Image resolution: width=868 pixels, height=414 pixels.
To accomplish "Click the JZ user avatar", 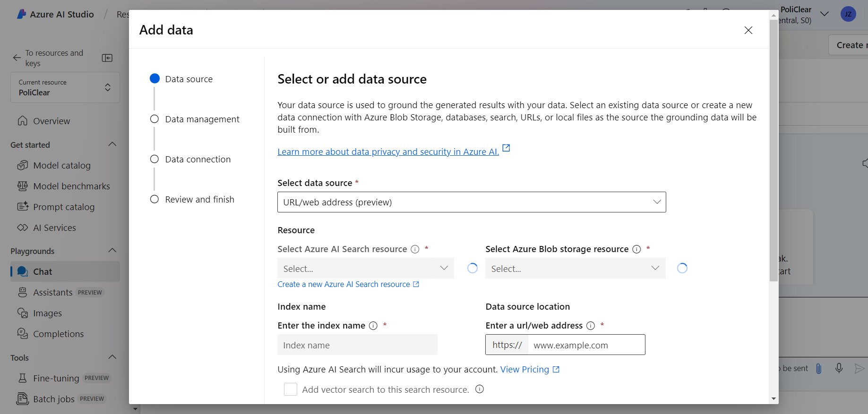I will [848, 14].
